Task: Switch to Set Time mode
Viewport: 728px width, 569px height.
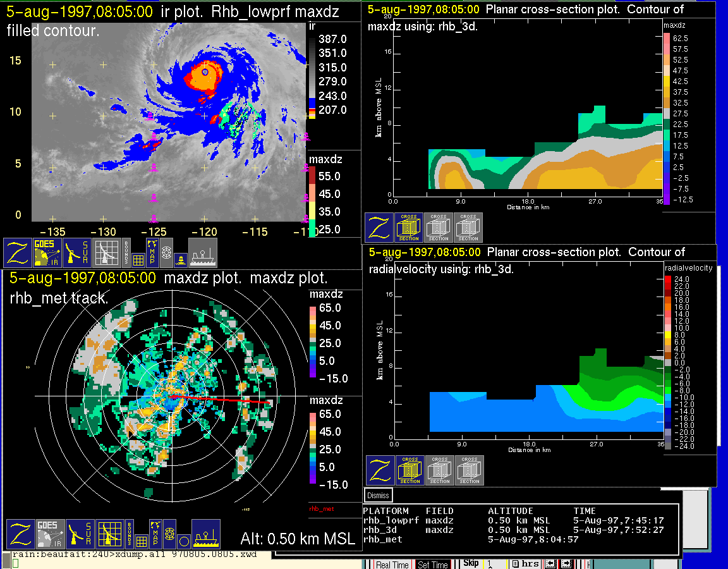Action: 433,565
